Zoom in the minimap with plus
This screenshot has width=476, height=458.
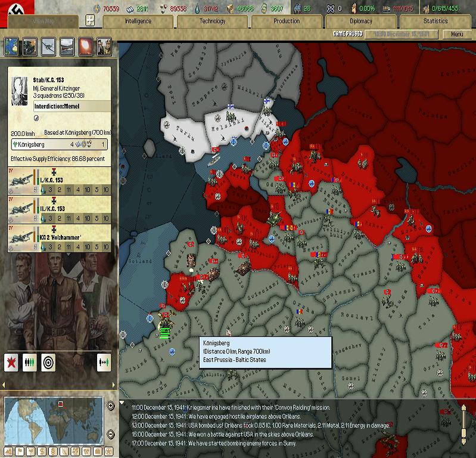110,406
